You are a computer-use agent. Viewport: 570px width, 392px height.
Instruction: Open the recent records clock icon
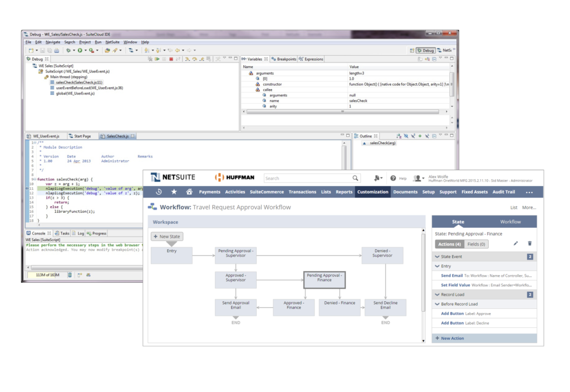point(159,192)
